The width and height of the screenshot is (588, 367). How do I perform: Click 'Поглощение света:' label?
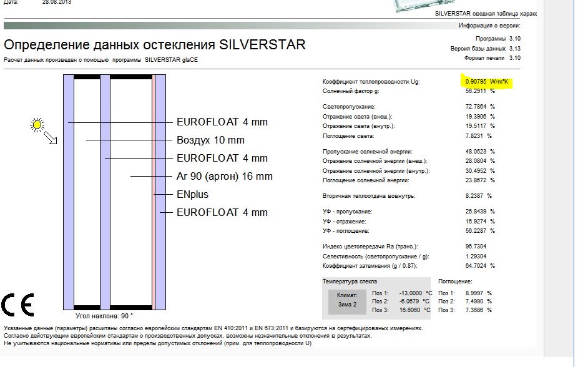[x=348, y=136]
